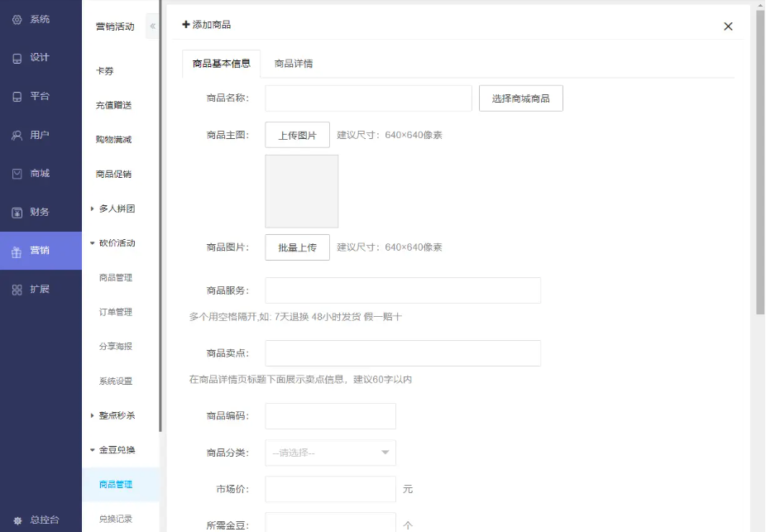Switch to the 商品详情 tab
766x532 pixels.
coord(294,64)
